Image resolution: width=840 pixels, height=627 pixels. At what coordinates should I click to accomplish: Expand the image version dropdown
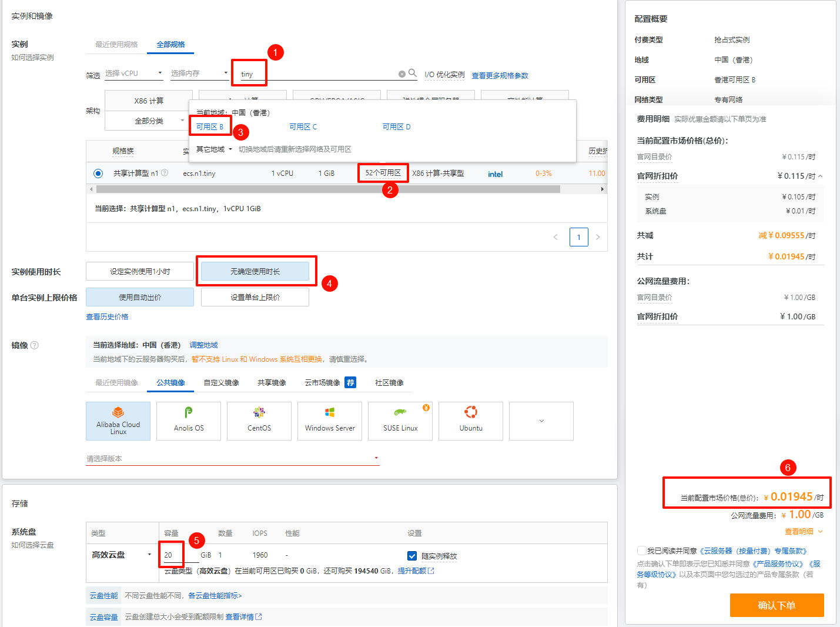point(232,459)
